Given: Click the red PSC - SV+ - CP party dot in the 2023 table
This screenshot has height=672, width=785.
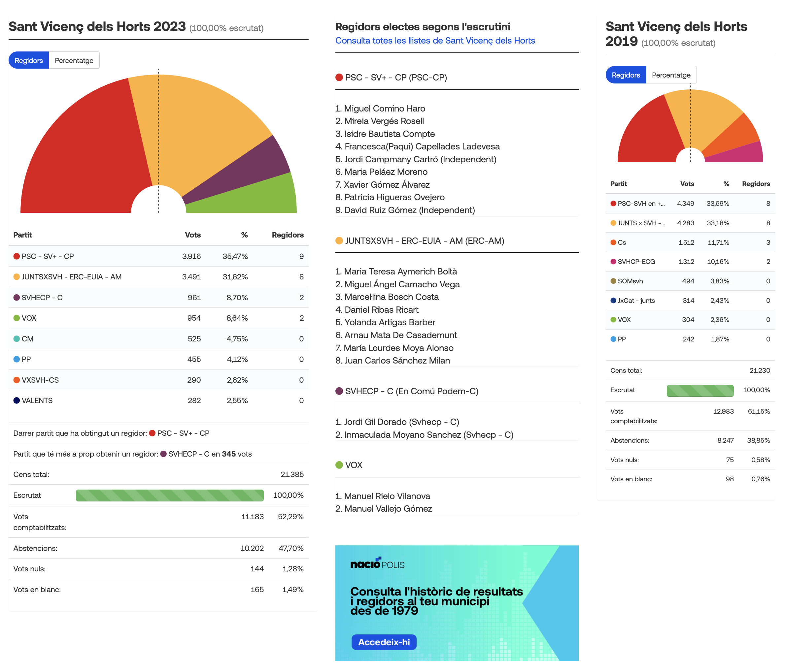Looking at the screenshot, I should pyautogui.click(x=17, y=256).
